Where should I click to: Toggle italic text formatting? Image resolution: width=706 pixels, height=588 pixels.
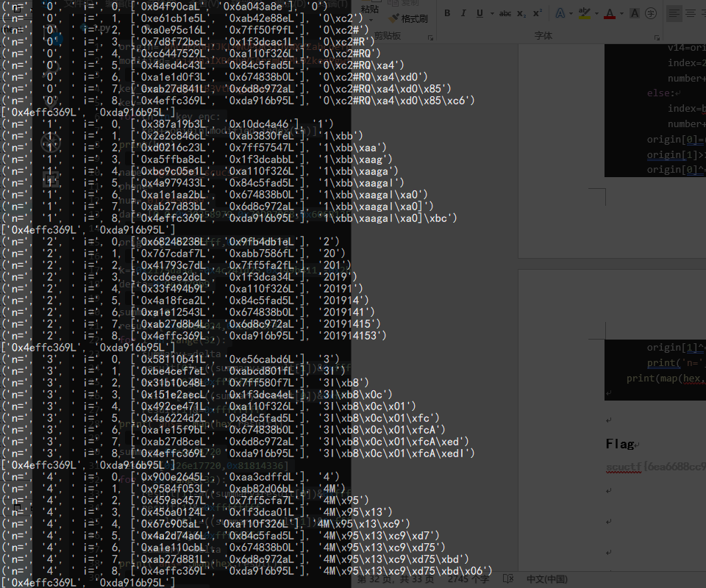pyautogui.click(x=464, y=13)
